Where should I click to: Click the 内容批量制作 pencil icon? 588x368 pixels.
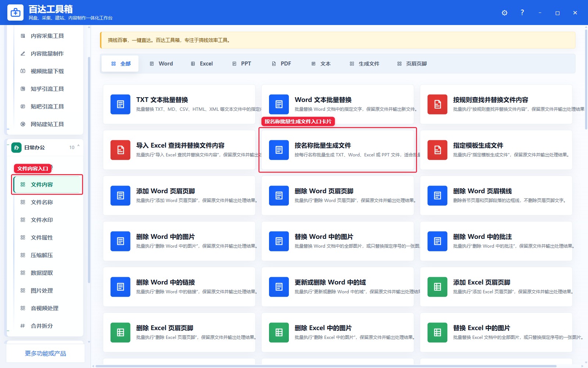tap(23, 54)
